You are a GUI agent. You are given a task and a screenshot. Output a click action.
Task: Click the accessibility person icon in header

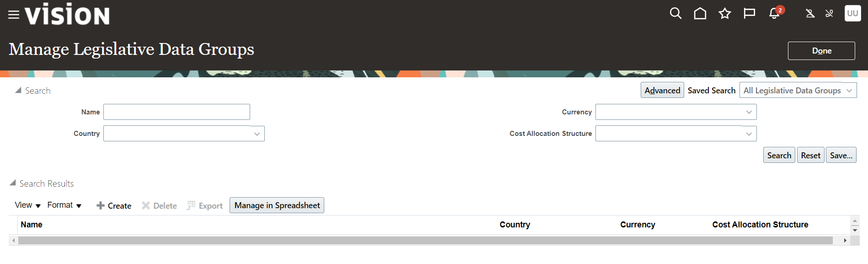[810, 14]
